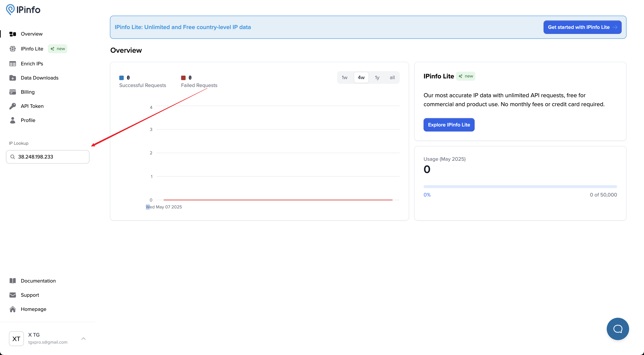This screenshot has height=355, width=644.
Task: Click the Enrich IPs table icon
Action: pyautogui.click(x=13, y=64)
